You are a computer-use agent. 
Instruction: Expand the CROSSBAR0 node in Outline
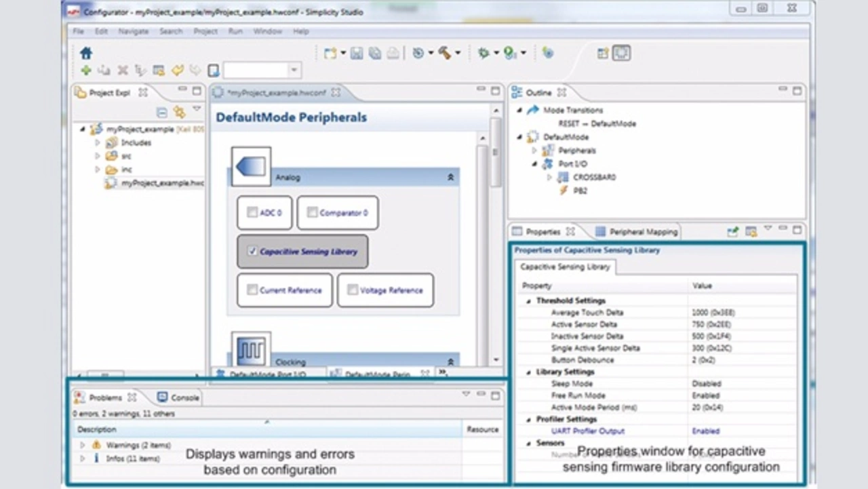point(549,178)
